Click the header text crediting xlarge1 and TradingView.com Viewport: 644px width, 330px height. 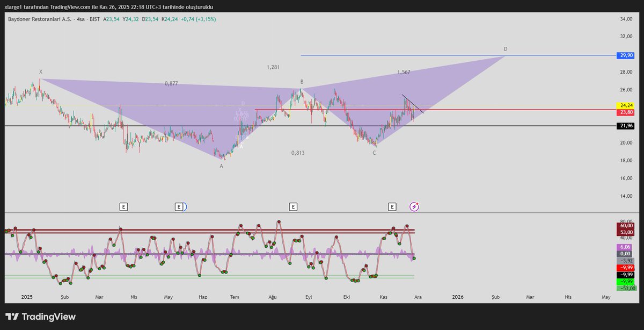109,6
